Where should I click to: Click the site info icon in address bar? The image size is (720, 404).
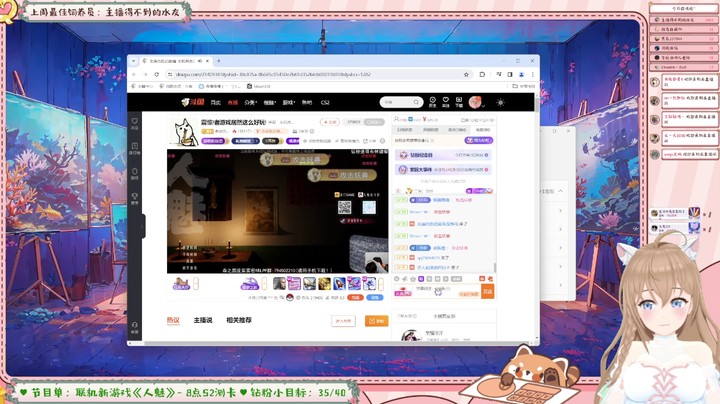170,74
